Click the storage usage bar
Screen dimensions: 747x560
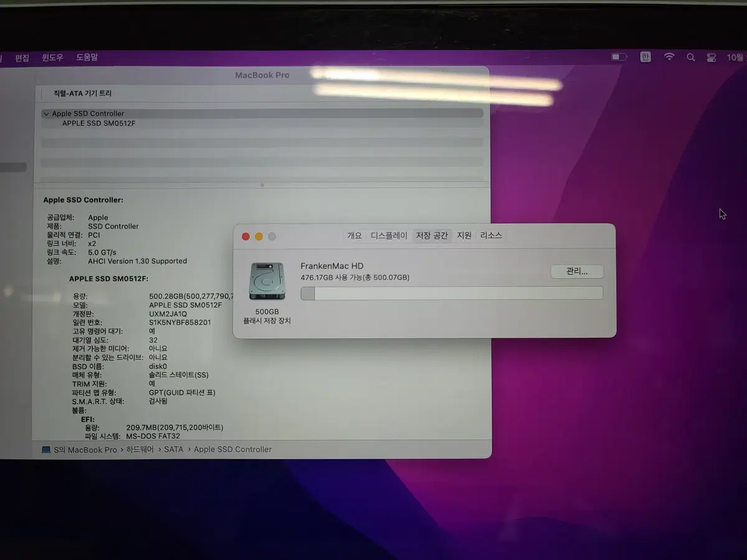pyautogui.click(x=452, y=293)
